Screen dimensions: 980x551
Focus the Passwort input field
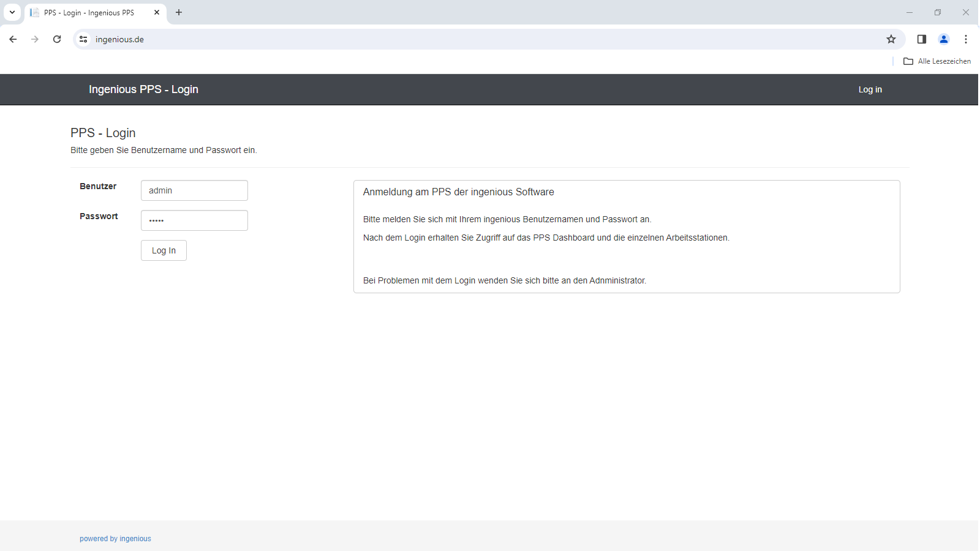tap(194, 220)
